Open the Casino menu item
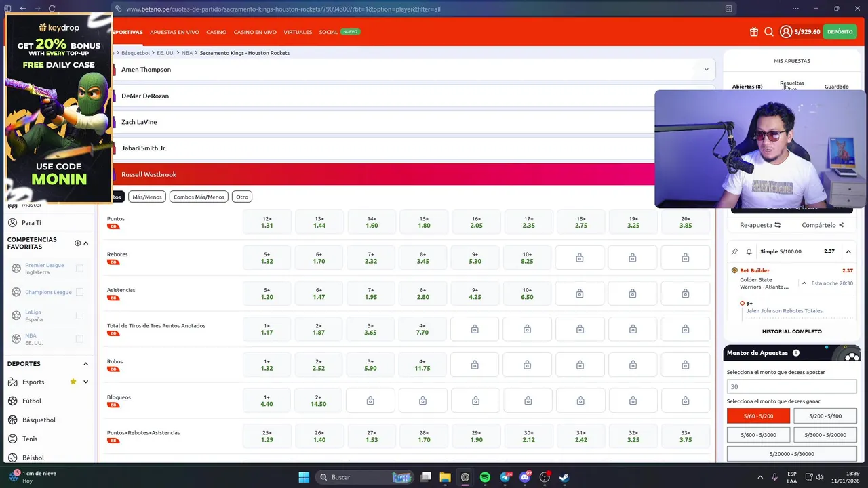 [216, 32]
